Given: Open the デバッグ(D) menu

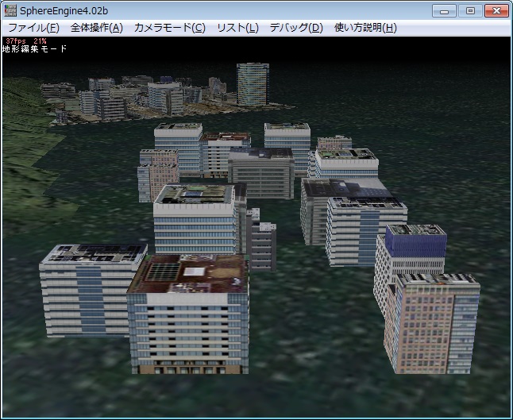Looking at the screenshot, I should 296,28.
